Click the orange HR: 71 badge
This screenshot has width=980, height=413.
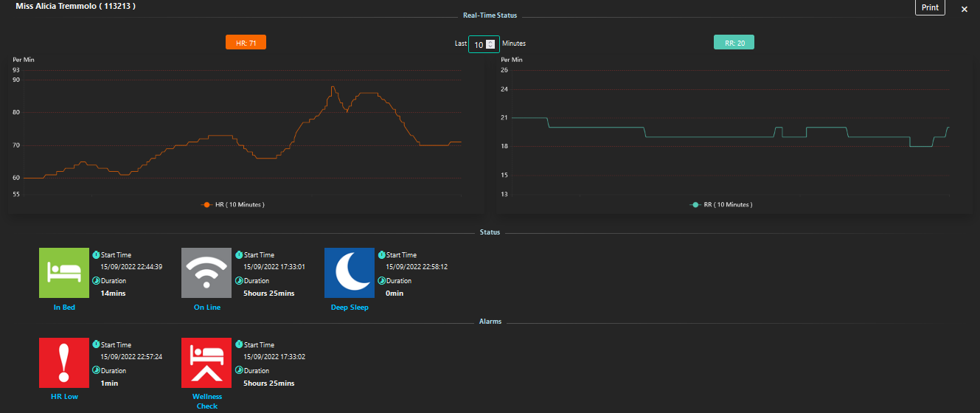pyautogui.click(x=246, y=43)
